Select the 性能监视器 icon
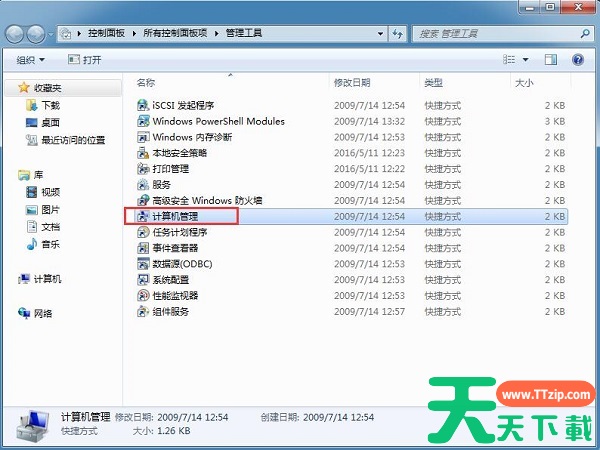Viewport: 600px width, 450px height. pyautogui.click(x=144, y=296)
